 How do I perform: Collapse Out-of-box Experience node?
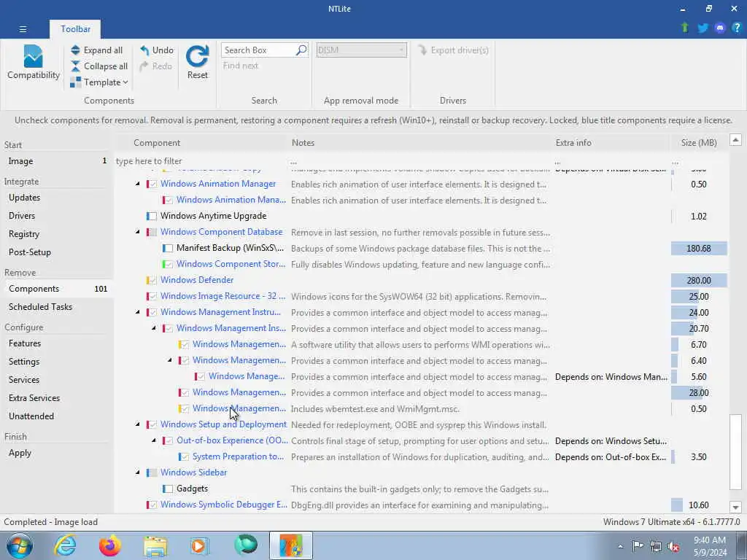pos(154,440)
